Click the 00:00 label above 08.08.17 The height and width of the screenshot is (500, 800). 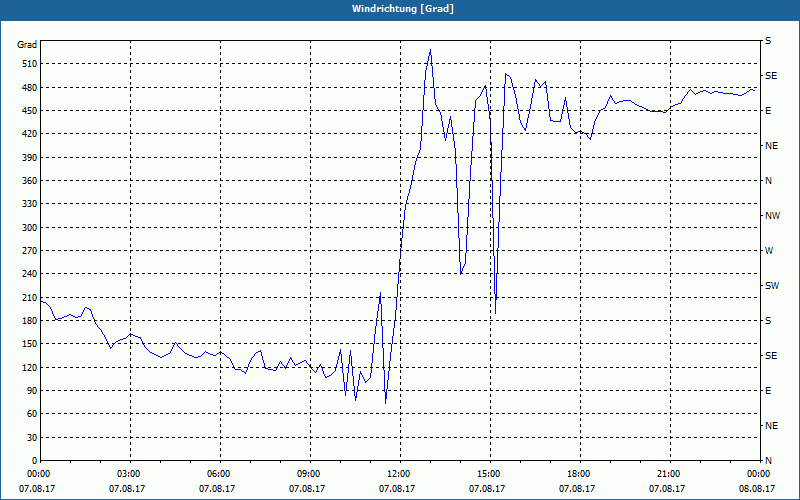pos(759,474)
